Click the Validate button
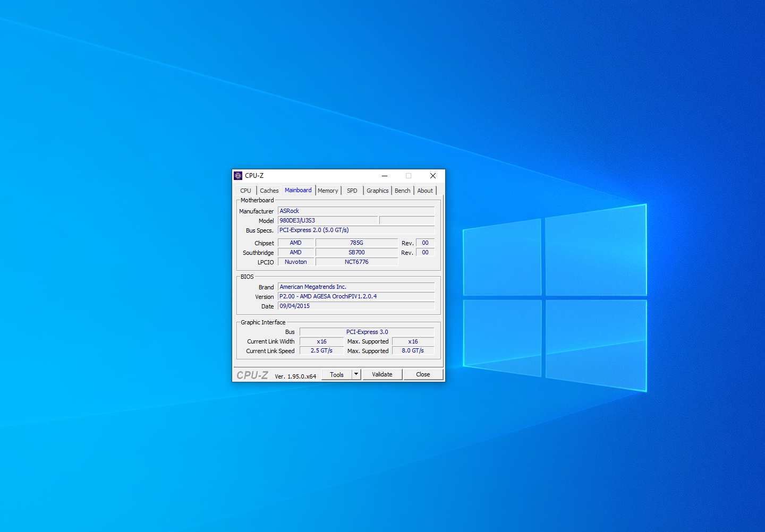765x532 pixels. [382, 374]
